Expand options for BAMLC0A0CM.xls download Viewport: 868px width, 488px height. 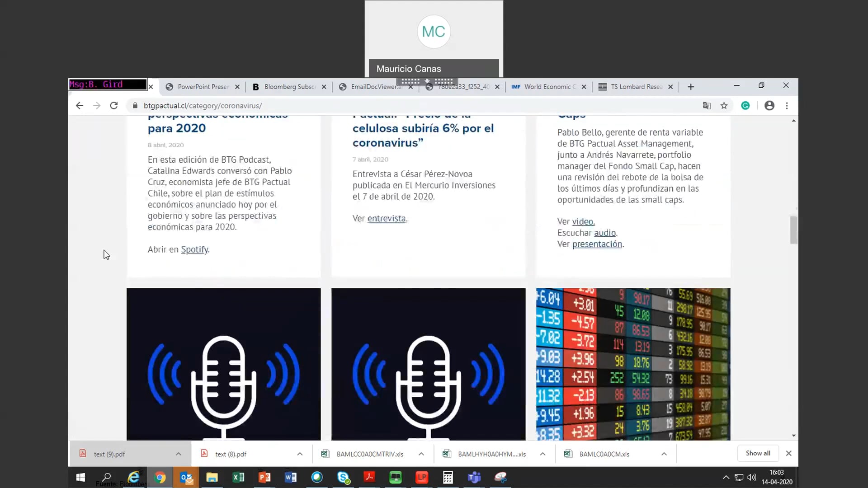664,454
